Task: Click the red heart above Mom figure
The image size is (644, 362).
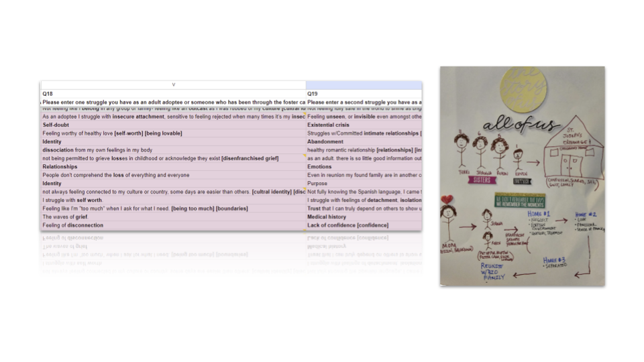Action: pyautogui.click(x=447, y=199)
